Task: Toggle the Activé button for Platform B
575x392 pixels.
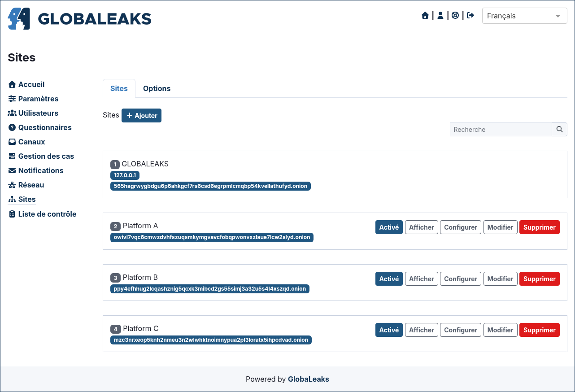Action: coord(389,279)
